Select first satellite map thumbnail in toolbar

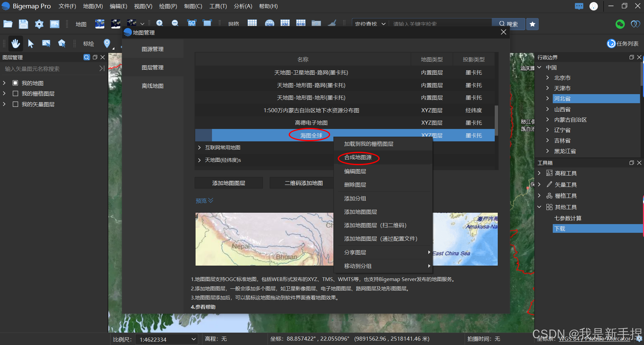[100, 24]
